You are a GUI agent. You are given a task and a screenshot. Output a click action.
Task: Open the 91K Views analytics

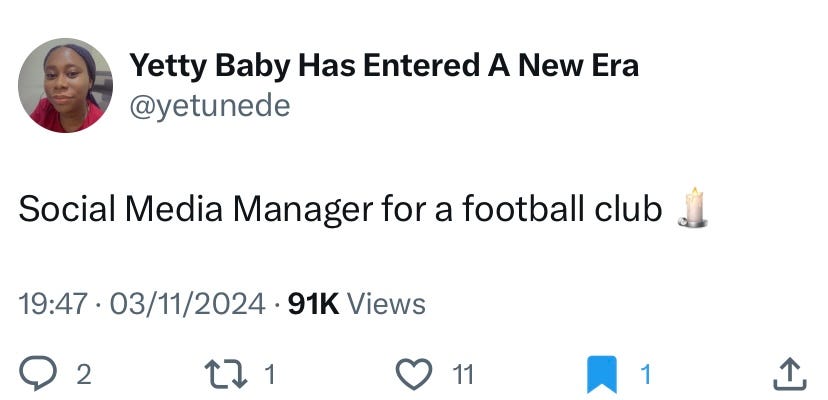coord(357,304)
